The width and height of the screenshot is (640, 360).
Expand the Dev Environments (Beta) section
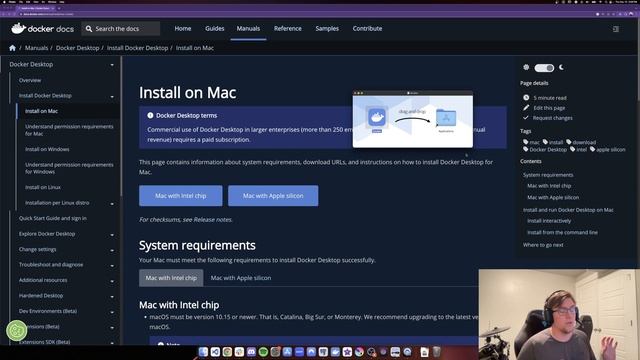(x=112, y=312)
